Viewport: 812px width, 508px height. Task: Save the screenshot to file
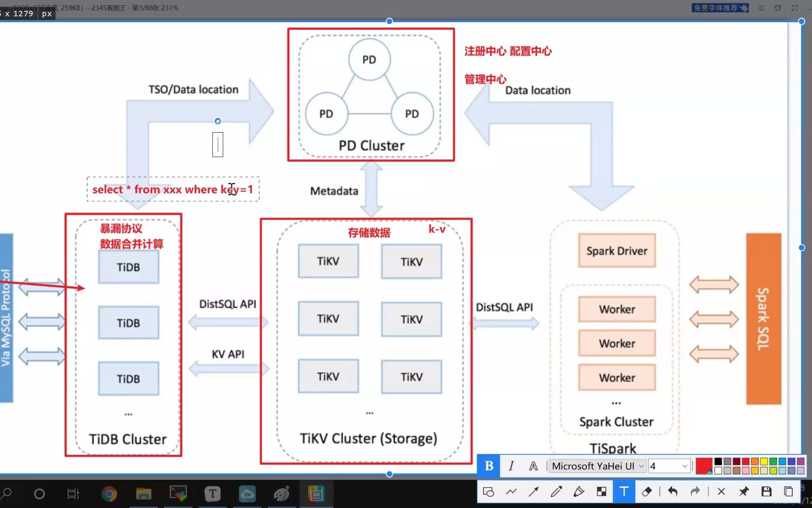(x=766, y=492)
